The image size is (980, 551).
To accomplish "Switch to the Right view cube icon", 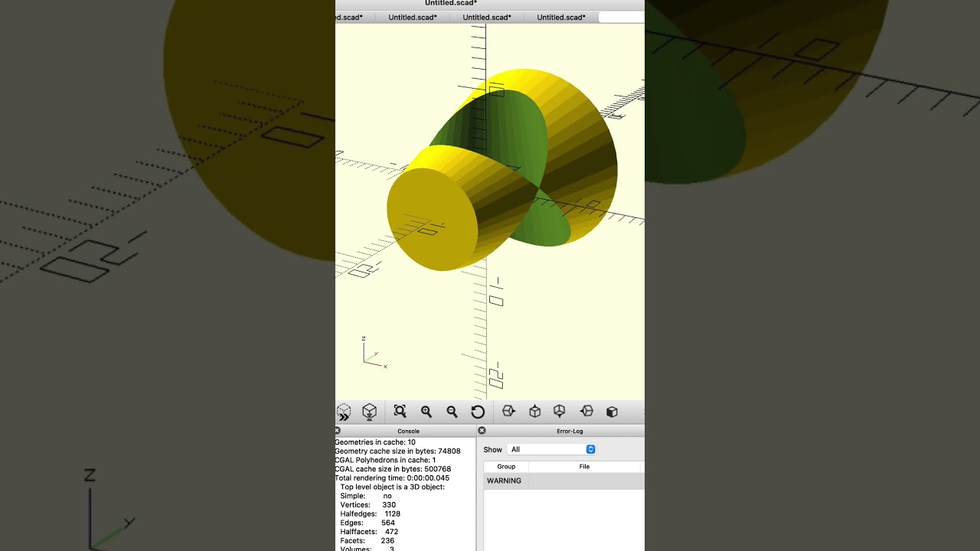I will 508,412.
